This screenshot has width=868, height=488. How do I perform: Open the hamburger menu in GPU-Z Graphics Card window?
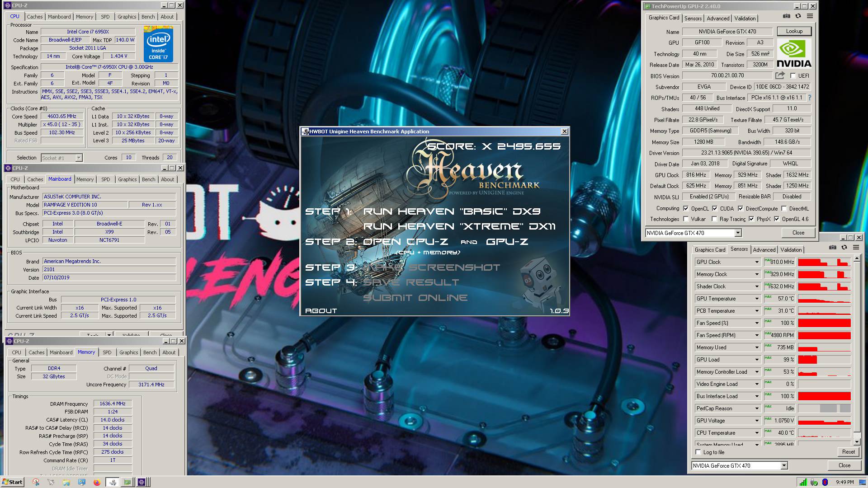(x=810, y=16)
